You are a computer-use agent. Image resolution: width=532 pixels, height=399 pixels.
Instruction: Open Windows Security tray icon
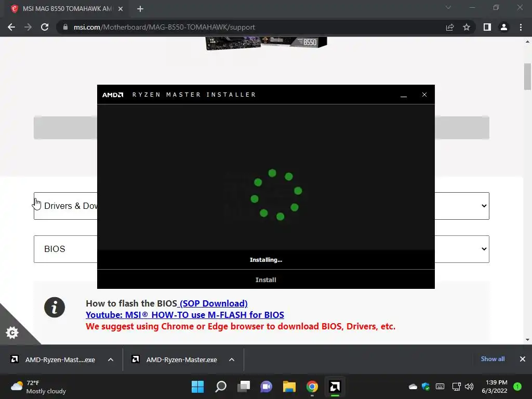[426, 387]
